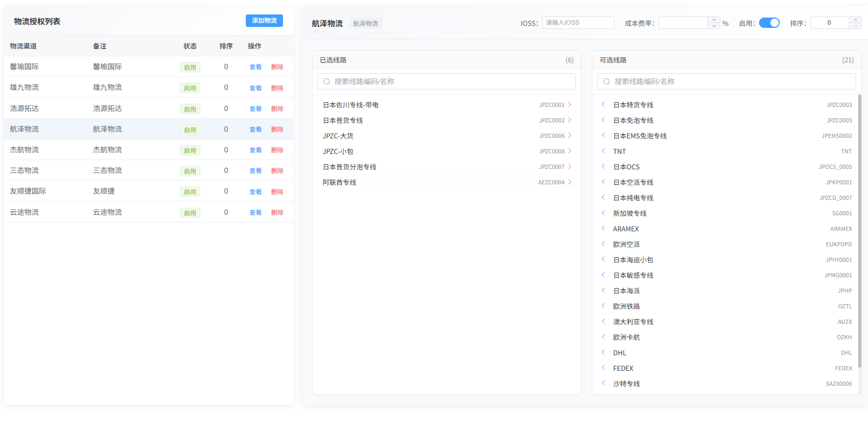Delete 浩源拓达 channel via 删除
The height and width of the screenshot is (426, 868).
[x=277, y=108]
